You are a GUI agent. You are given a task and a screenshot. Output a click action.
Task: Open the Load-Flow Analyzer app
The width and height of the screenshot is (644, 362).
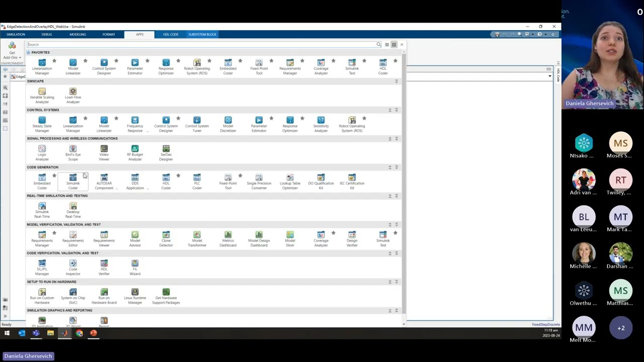73,96
